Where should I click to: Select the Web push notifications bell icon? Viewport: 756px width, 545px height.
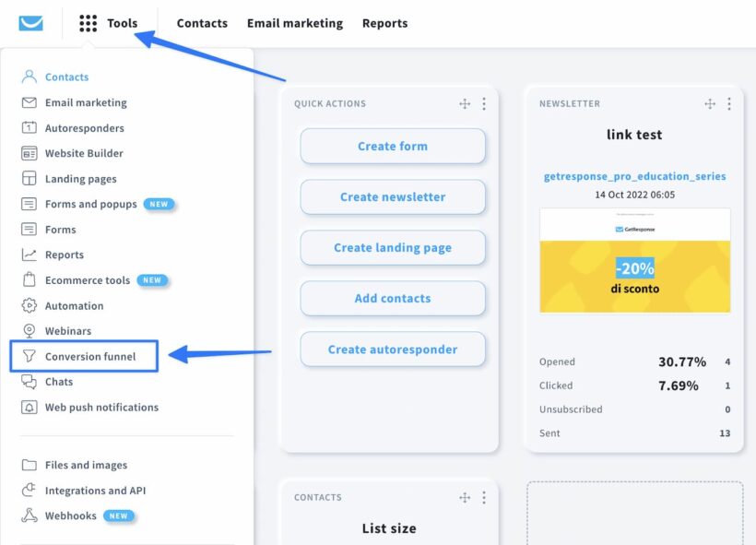pos(30,407)
